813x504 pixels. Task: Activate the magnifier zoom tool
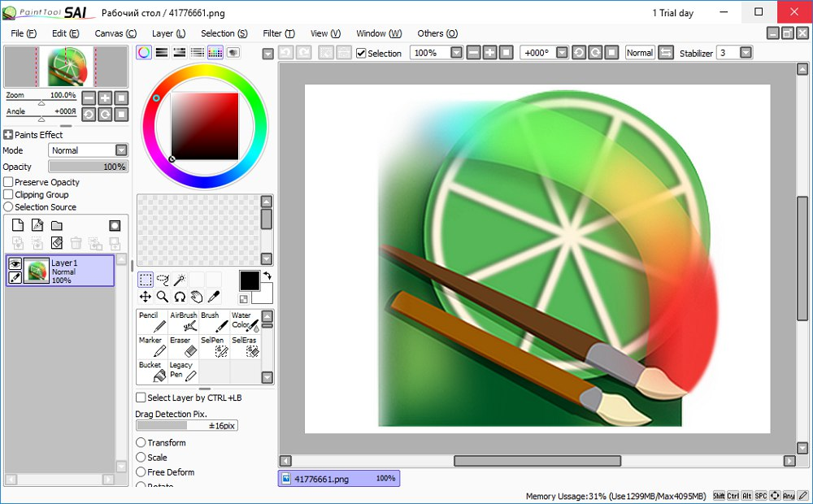[163, 297]
